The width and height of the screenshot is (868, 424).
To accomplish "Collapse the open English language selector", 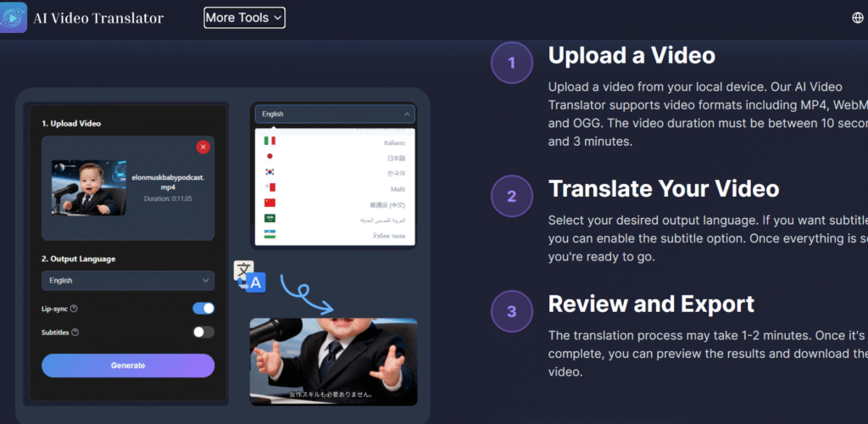I will click(x=335, y=114).
